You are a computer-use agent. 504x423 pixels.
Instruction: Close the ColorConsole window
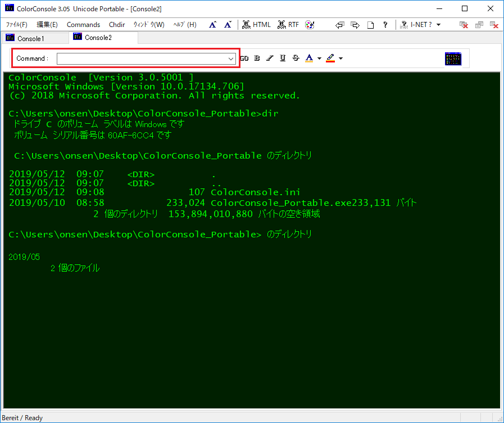(x=491, y=8)
